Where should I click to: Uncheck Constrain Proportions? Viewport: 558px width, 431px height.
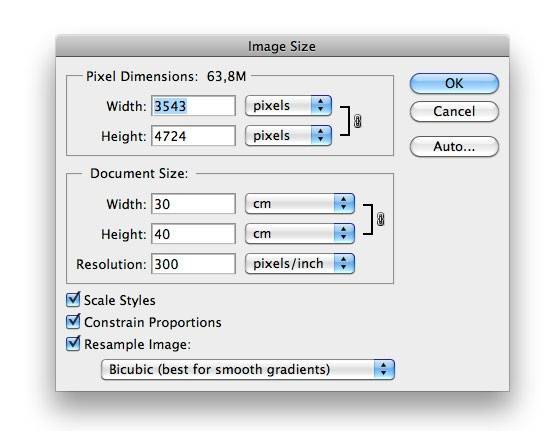tap(73, 322)
